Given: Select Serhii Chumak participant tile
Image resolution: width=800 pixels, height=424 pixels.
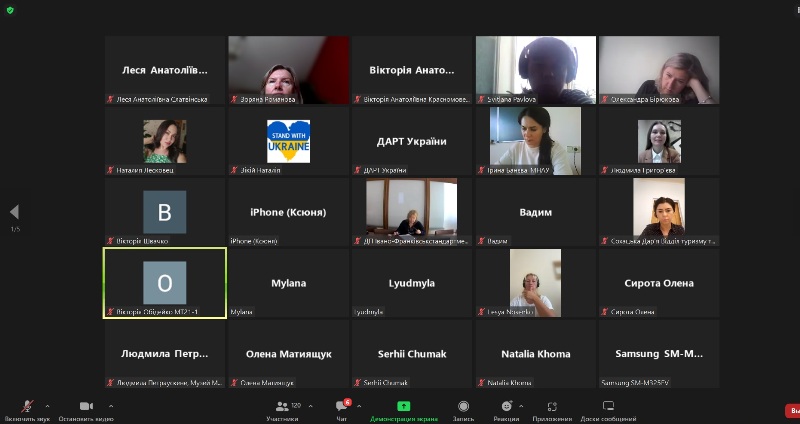Looking at the screenshot, I should pyautogui.click(x=412, y=354).
